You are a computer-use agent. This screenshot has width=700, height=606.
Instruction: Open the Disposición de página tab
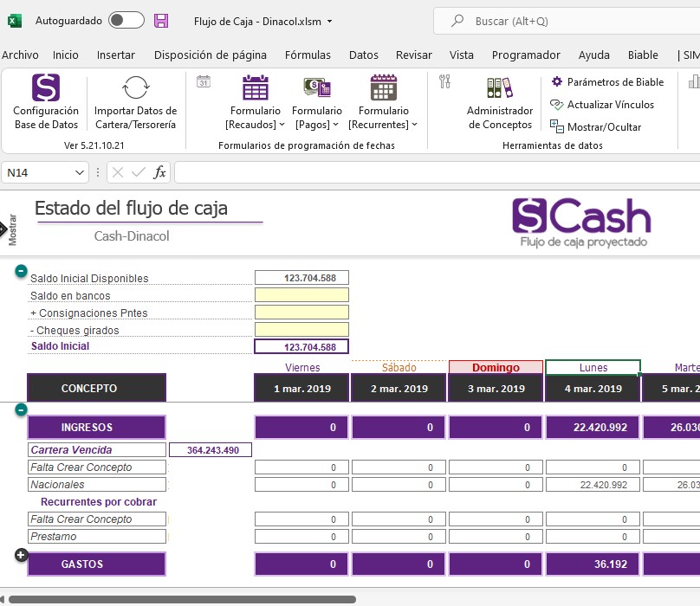211,55
